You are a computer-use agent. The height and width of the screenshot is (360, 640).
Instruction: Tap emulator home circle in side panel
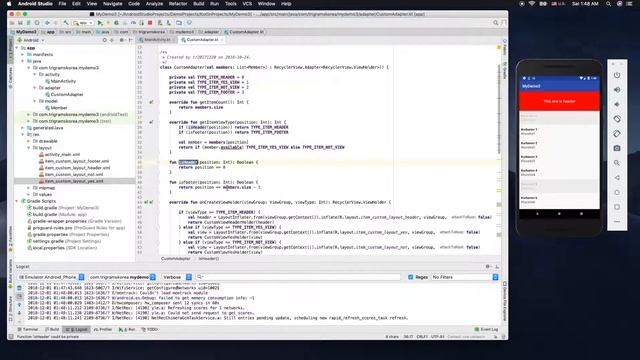tap(617, 192)
